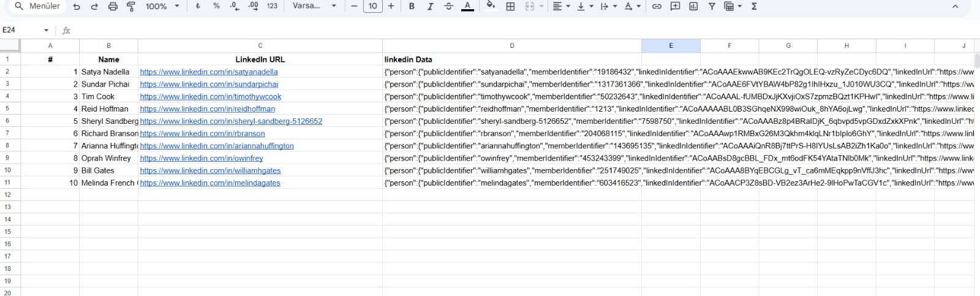Toggle bold formatting
Image resolution: width=980 pixels, height=296 pixels.
point(412,6)
